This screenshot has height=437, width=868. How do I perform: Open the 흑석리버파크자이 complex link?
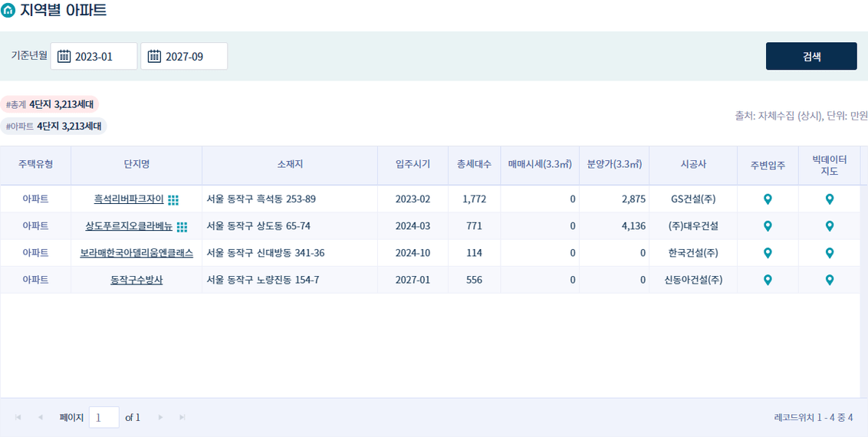click(x=129, y=199)
